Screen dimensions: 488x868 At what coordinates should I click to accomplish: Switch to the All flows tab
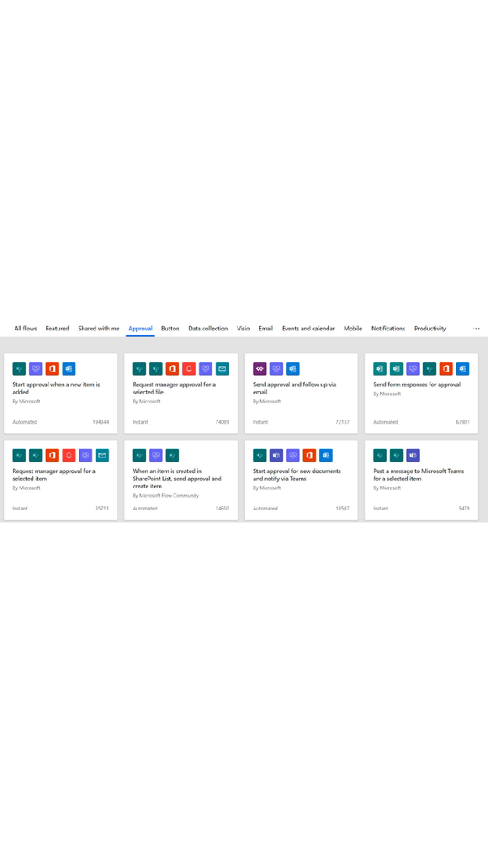tap(25, 328)
